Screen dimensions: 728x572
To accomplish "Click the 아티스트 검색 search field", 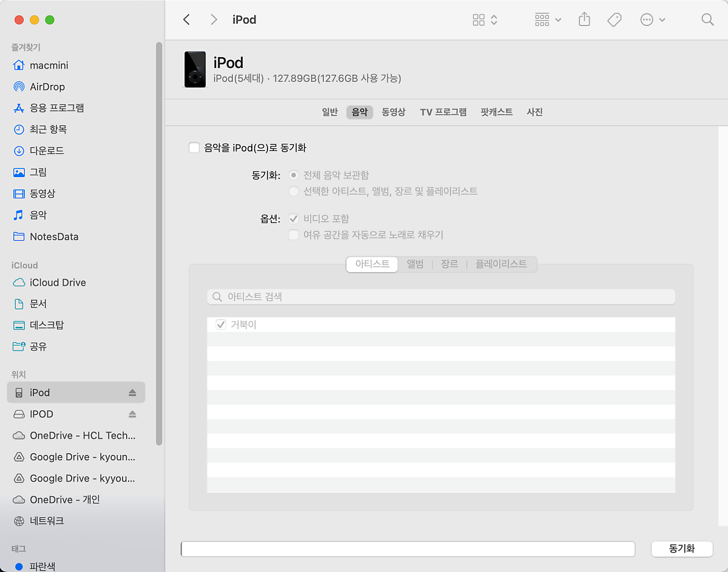I will point(441,297).
